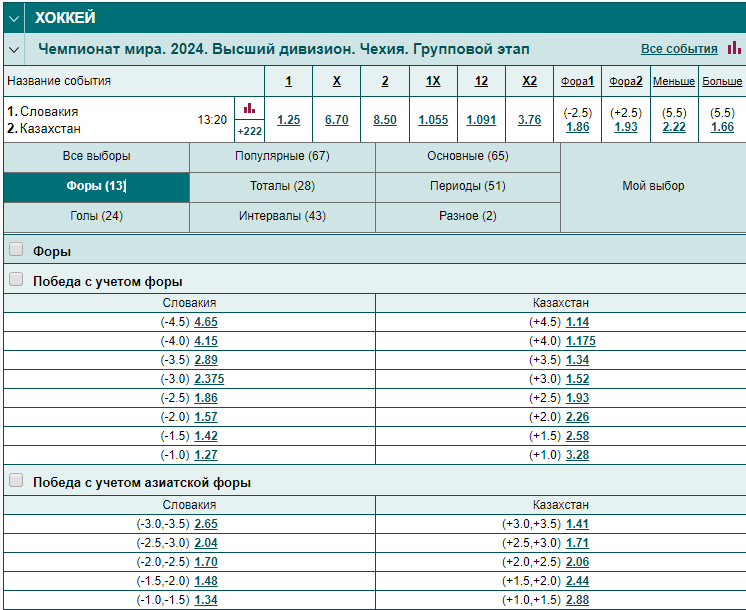Select Asian handicap (+2.0,+2.5) odds 2.06
Viewport: 746px width, 610px height.
click(578, 562)
